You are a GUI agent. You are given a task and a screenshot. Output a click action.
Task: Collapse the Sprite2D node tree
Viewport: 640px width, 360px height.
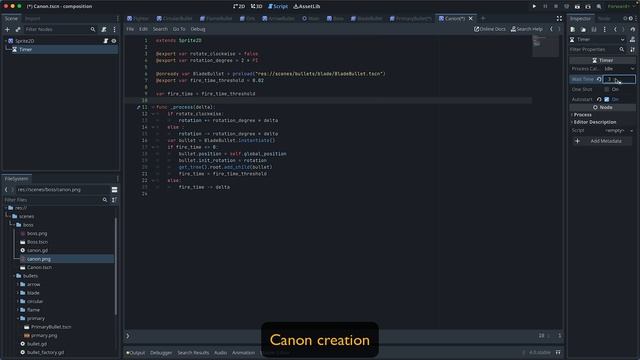[x=5, y=41]
